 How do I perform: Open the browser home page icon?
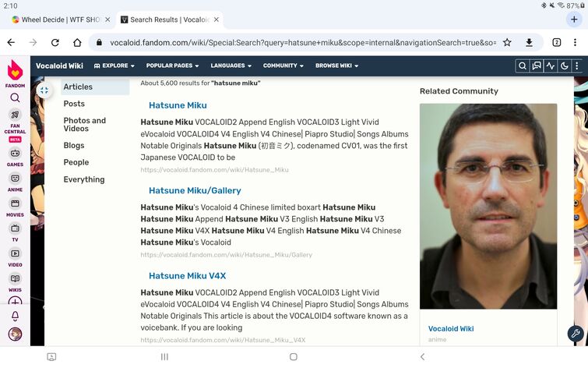click(x=77, y=42)
